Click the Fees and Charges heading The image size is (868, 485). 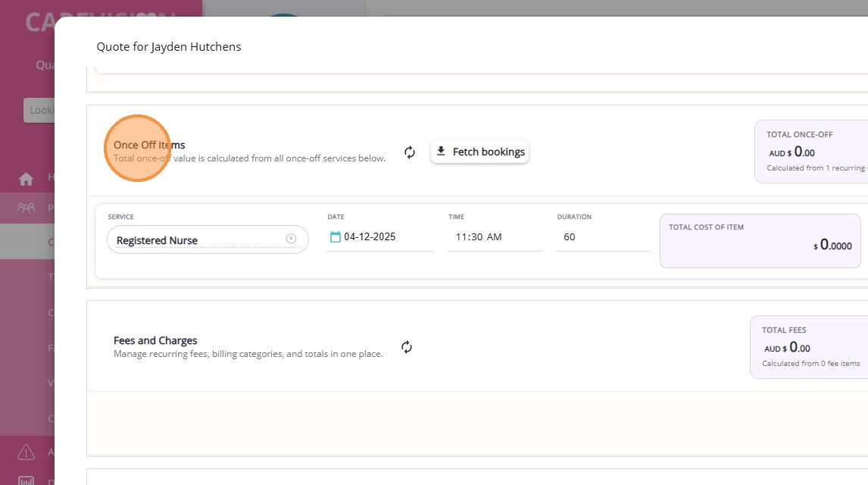155,340
